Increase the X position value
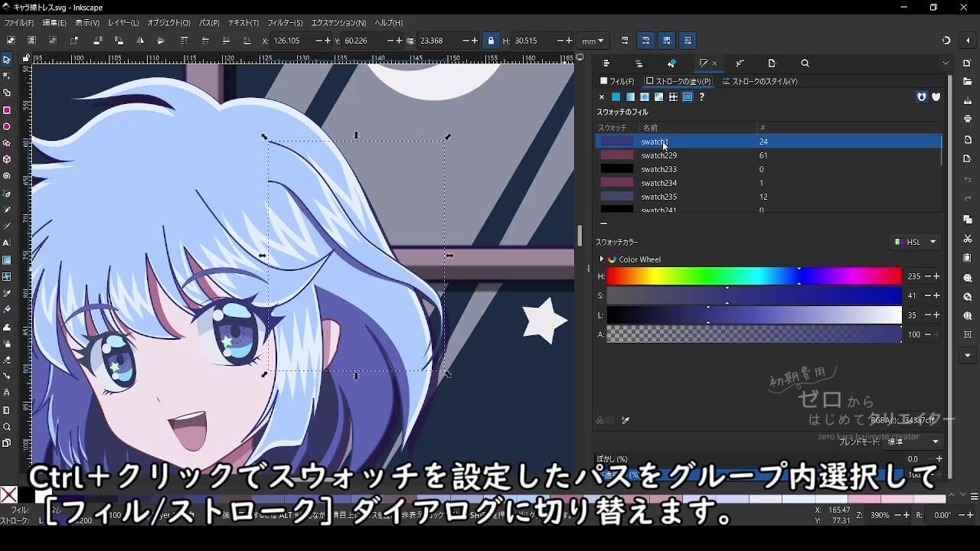Viewport: 980px width, 551px height. point(328,41)
